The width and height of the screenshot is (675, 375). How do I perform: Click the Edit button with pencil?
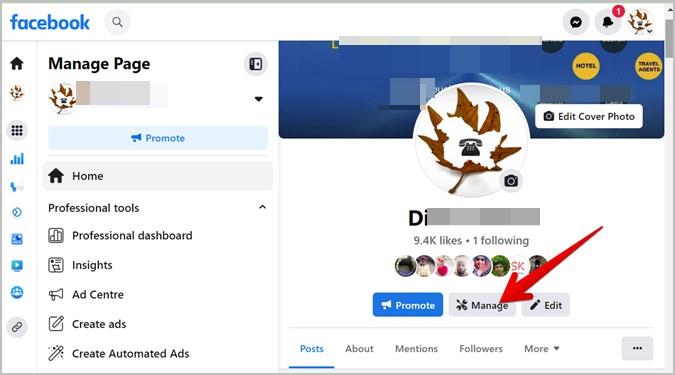pyautogui.click(x=545, y=305)
